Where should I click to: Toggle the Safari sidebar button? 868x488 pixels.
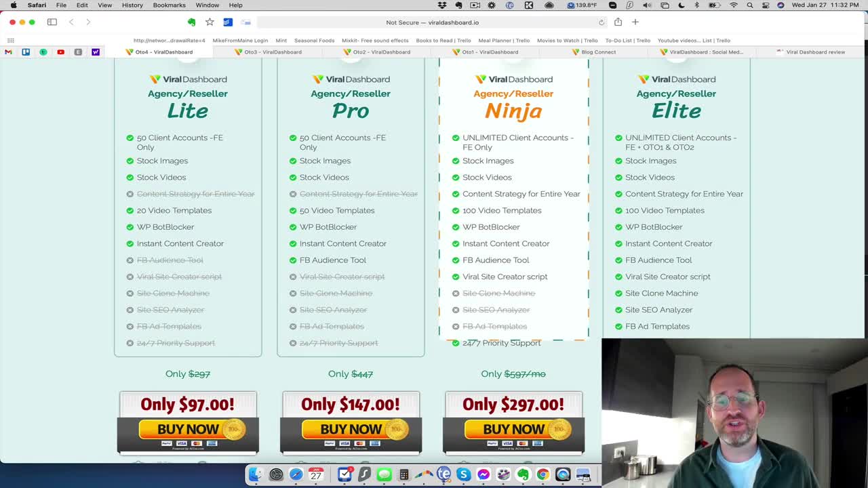(x=52, y=22)
